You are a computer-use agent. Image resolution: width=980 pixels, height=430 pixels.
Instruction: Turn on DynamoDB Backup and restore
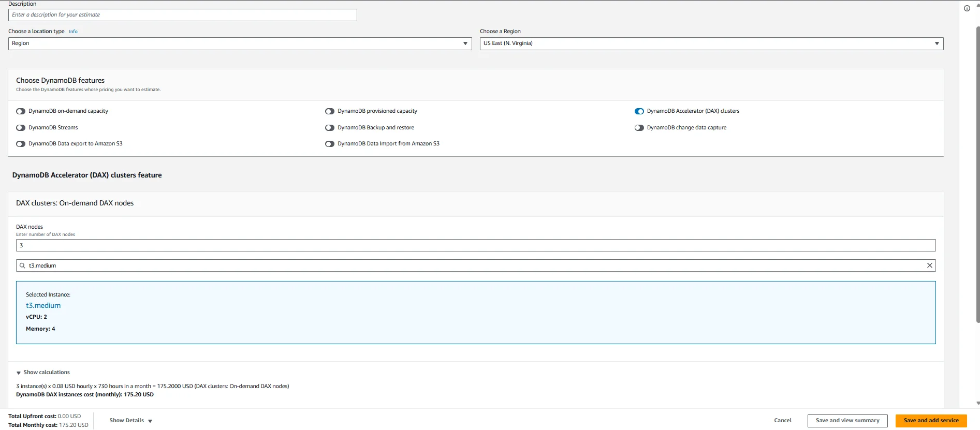pos(330,128)
